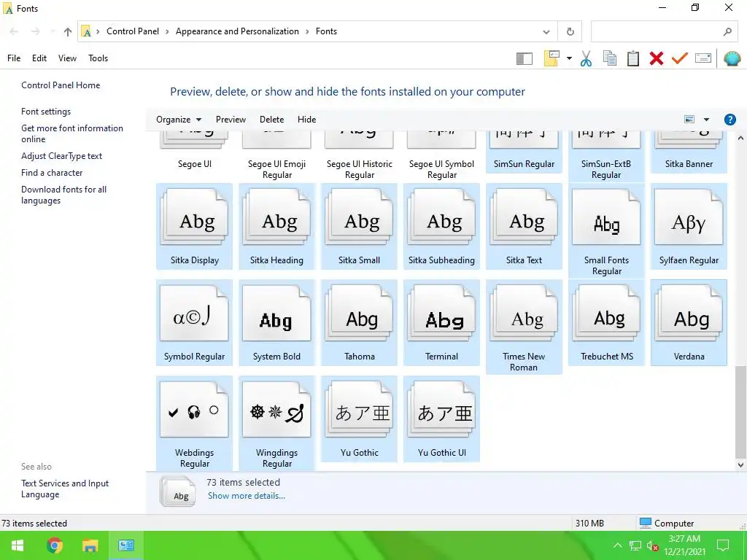
Task: Select the Terminal font icon
Action: click(x=441, y=323)
